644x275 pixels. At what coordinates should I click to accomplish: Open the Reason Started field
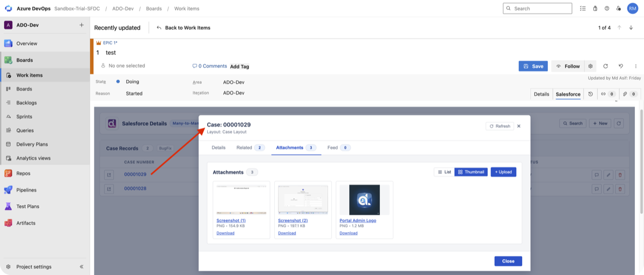tap(134, 93)
